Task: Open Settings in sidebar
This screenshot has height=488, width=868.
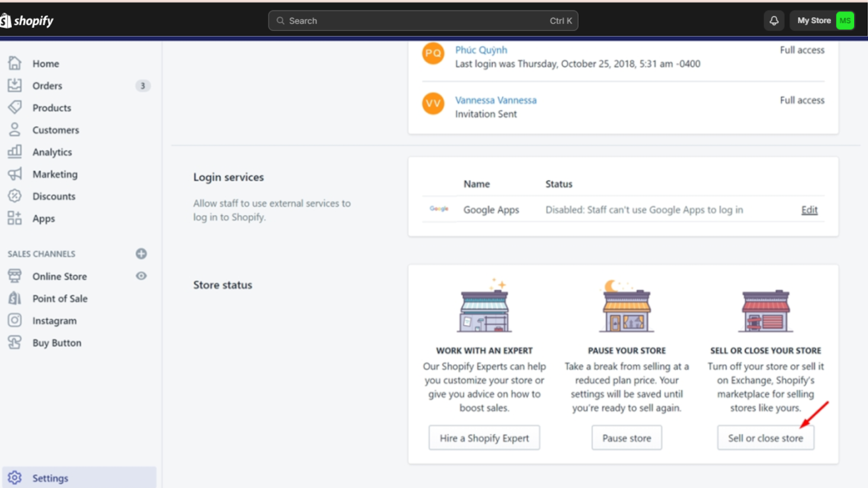Action: click(x=79, y=478)
